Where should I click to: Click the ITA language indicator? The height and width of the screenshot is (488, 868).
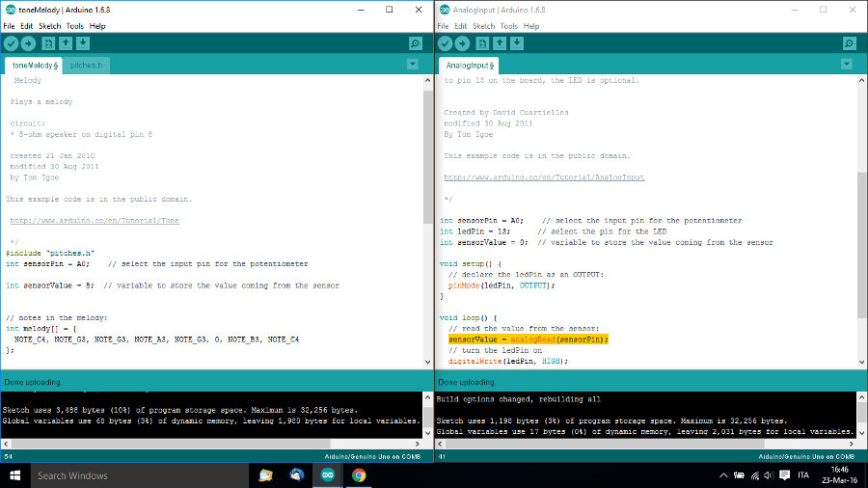(x=803, y=475)
